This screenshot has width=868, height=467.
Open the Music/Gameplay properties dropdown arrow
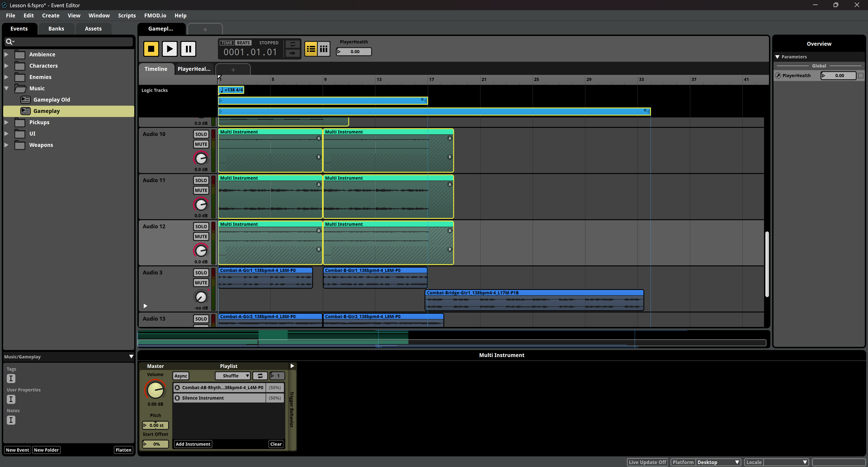pos(131,356)
